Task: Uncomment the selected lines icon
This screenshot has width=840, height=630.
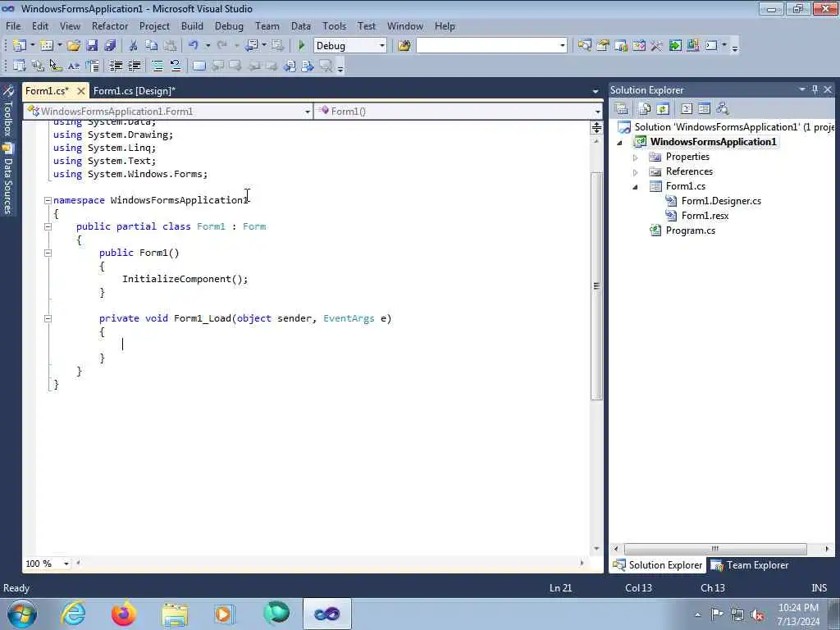Action: pyautogui.click(x=176, y=66)
